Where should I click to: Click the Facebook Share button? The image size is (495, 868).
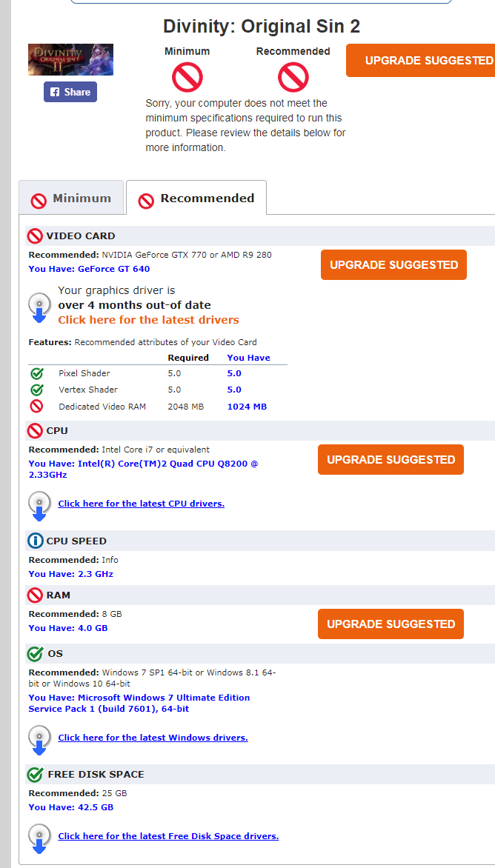pos(70,92)
